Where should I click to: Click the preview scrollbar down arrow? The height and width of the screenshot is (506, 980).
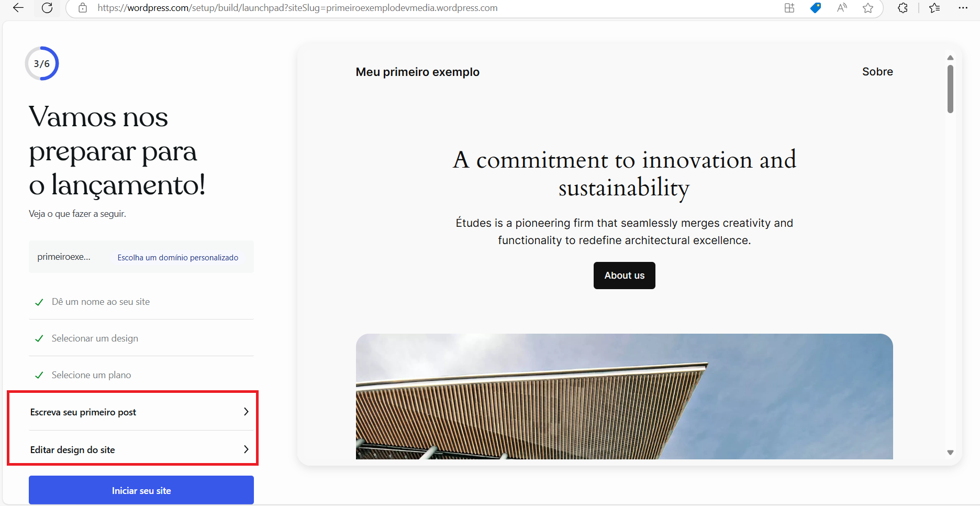[950, 453]
